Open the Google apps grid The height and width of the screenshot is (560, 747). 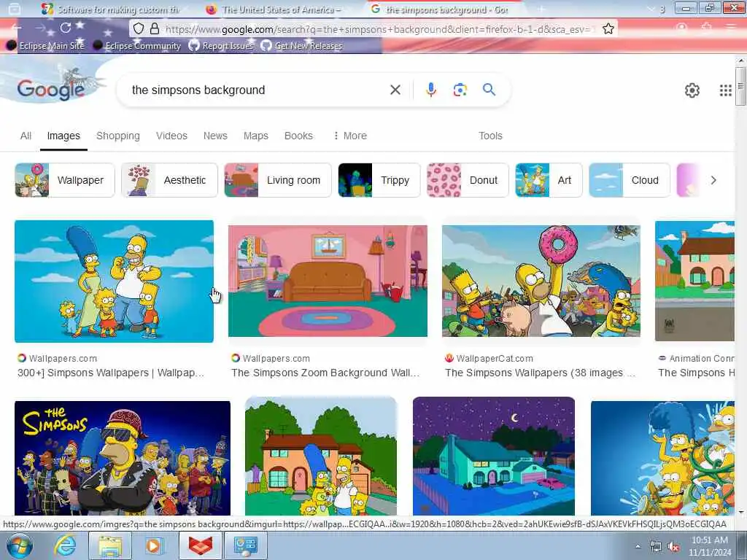coord(725,90)
